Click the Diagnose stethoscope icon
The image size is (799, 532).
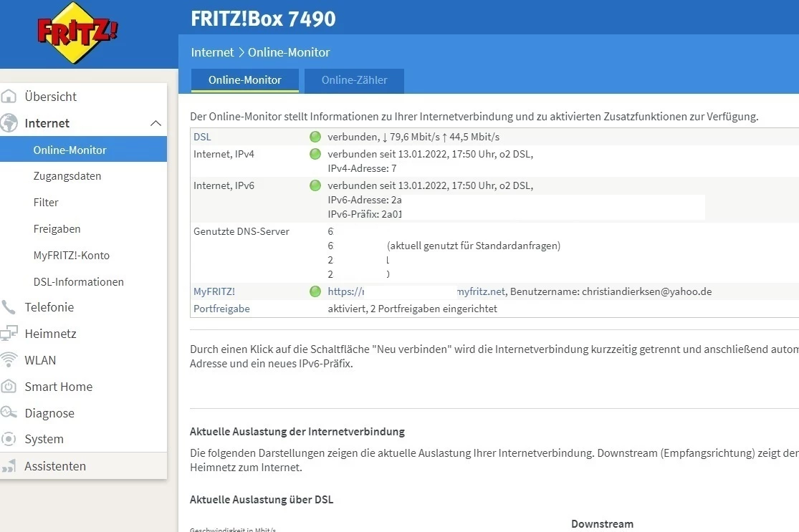click(9, 412)
